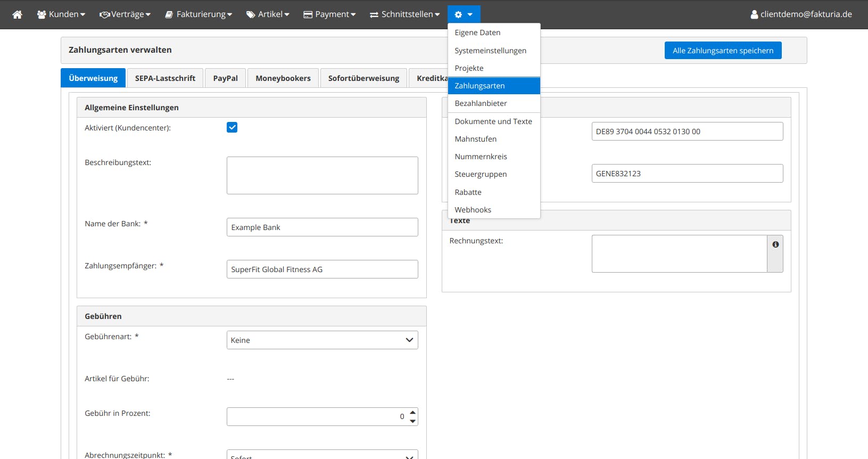Click the info icon beside Rechnungstext
Screen dimensions: 868x459
775,244
